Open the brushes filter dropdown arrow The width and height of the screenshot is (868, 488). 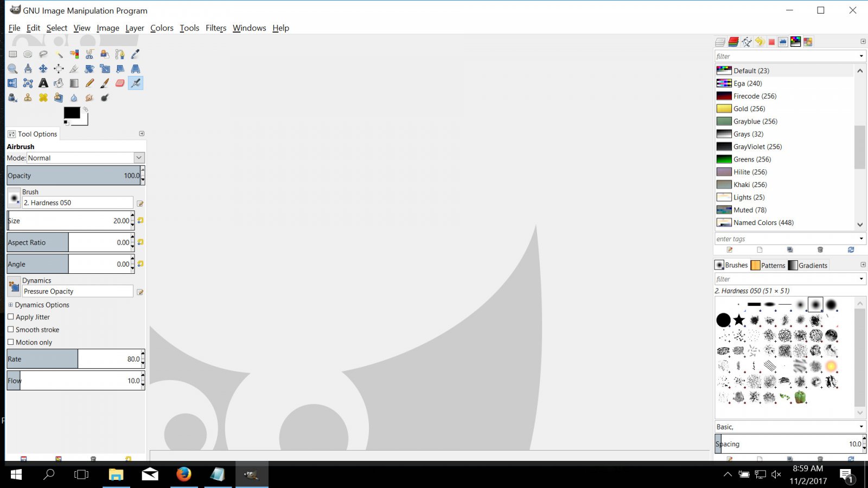click(861, 279)
